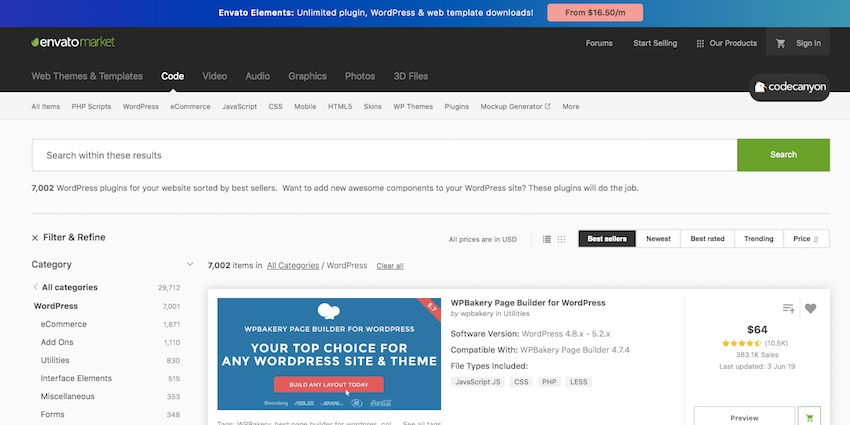Viewport: 850px width, 425px height.
Task: Open Sign In link
Action: pyautogui.click(x=808, y=43)
